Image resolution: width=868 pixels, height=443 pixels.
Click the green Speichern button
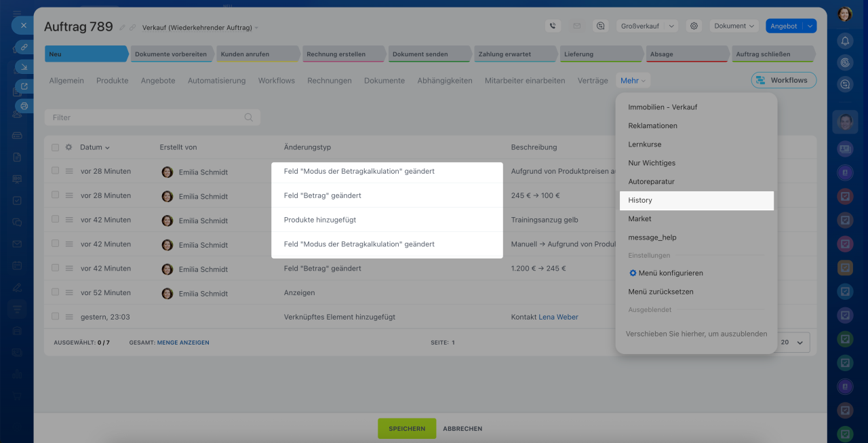pos(407,429)
